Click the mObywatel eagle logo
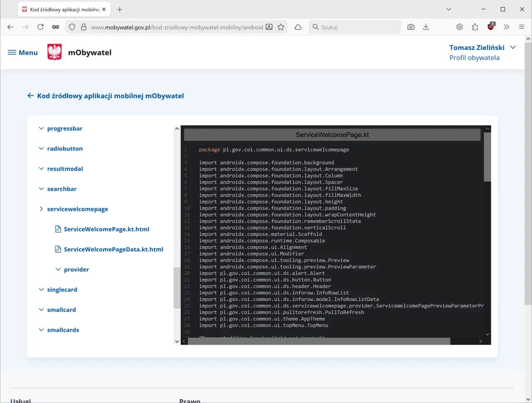 54,52
